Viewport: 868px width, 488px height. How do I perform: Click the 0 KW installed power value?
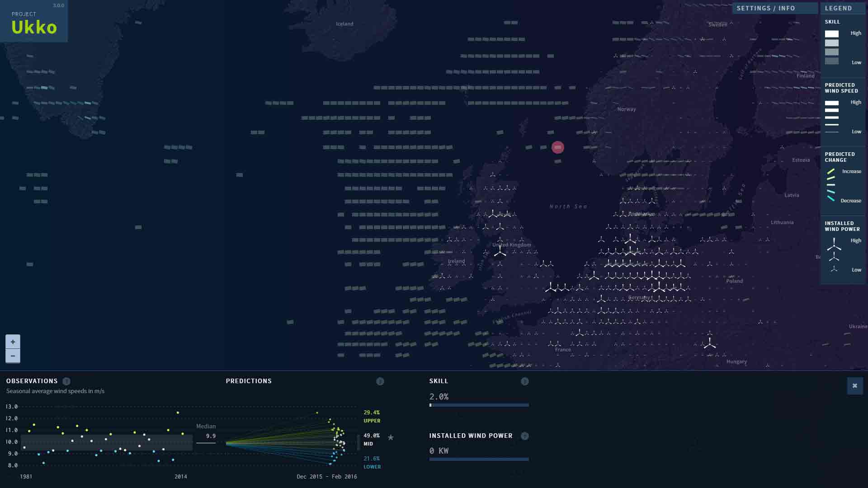(439, 451)
